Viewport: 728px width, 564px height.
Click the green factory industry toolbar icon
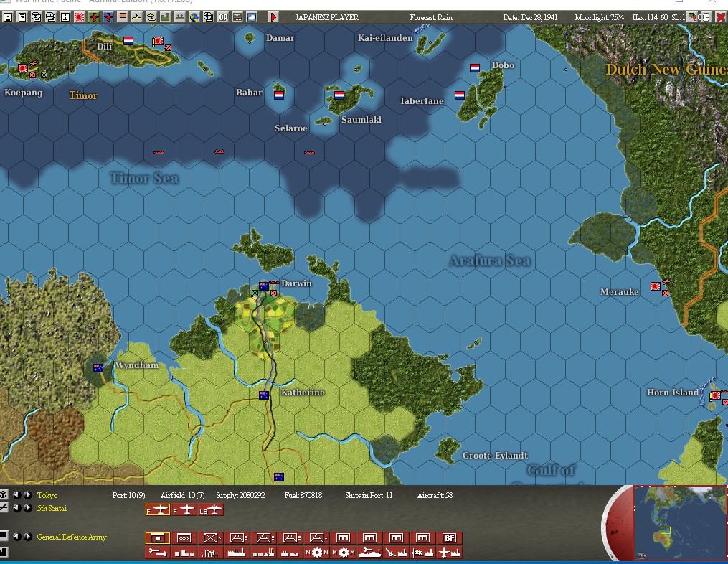(x=165, y=17)
